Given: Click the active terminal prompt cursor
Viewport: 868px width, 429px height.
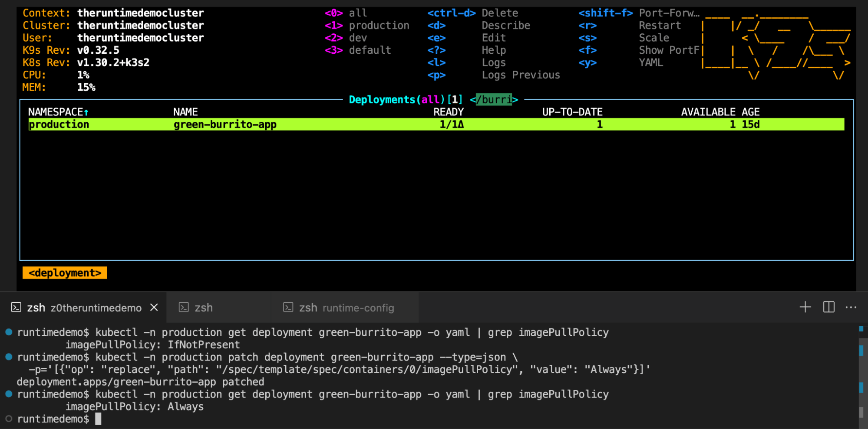Looking at the screenshot, I should click(98, 419).
